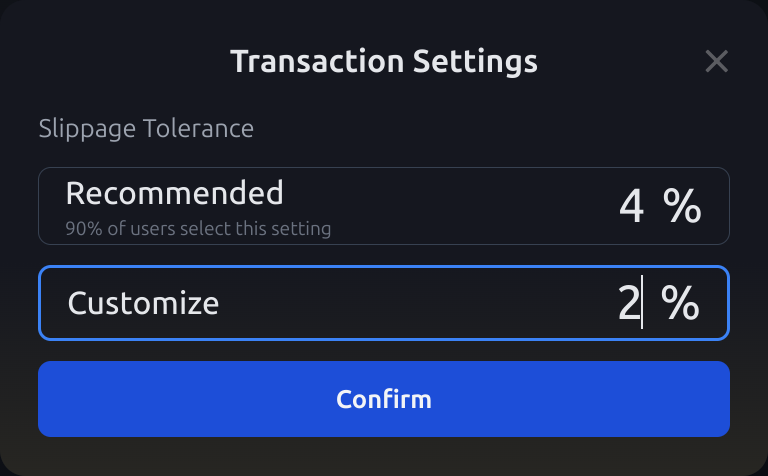Click the percent sign in Customize row
768x476 pixels.
click(x=680, y=303)
